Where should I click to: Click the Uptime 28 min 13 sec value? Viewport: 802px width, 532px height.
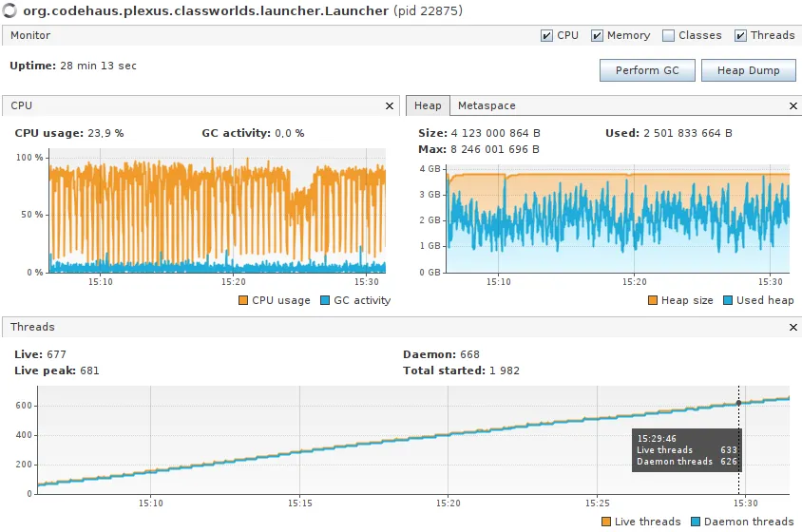click(98, 66)
